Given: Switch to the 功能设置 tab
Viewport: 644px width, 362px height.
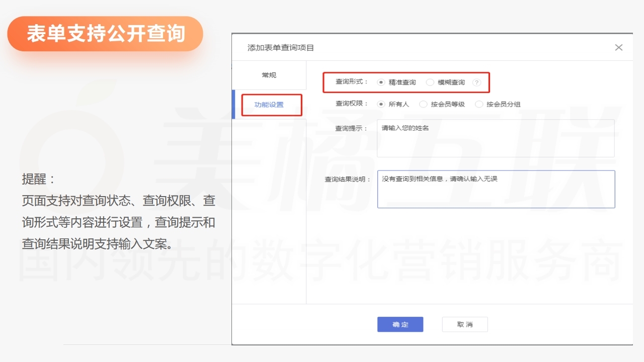Looking at the screenshot, I should (269, 105).
